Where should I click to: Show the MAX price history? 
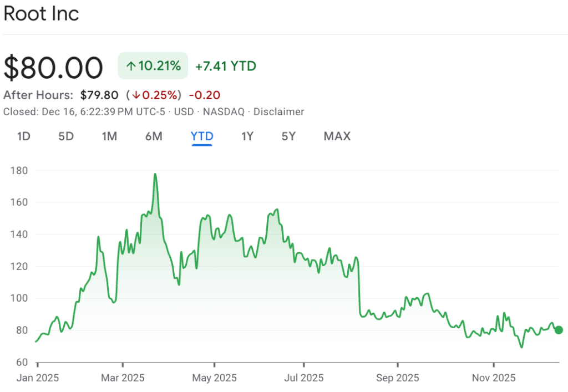337,136
